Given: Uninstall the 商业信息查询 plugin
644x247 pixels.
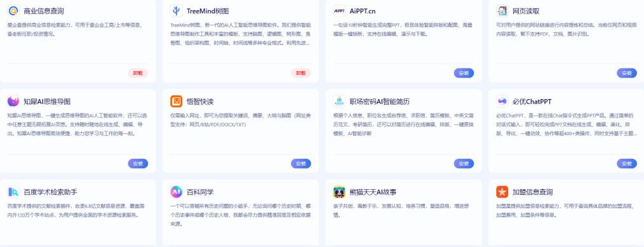Looking at the screenshot, I should 138,73.
